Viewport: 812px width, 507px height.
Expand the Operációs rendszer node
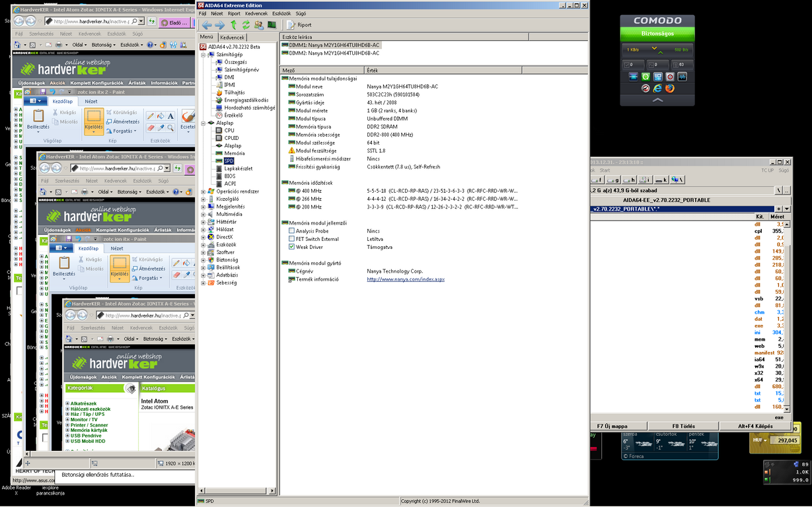pos(203,191)
